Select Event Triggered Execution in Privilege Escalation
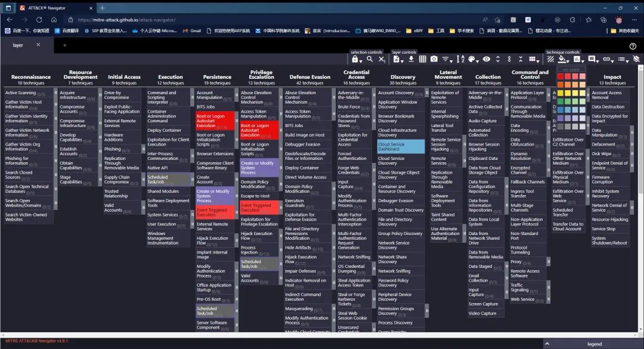Image resolution: width=644 pixels, height=349 pixels. [x=259, y=208]
